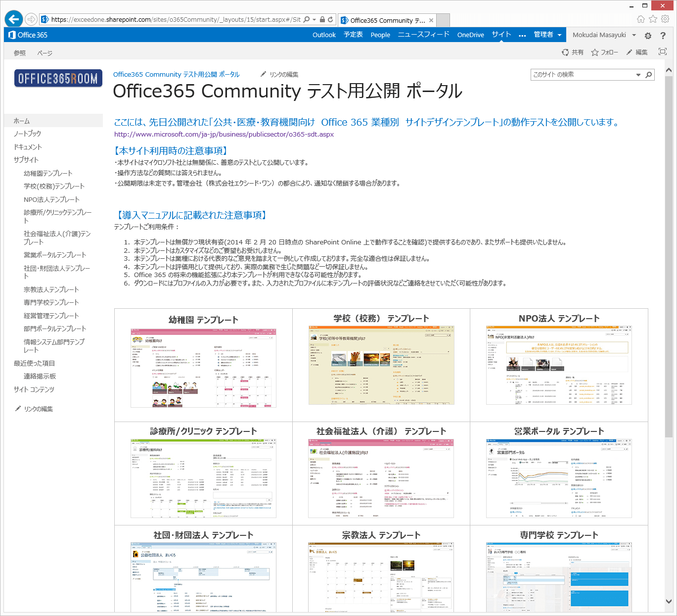Screen dimensions: 677x616
Task: Open address bar dropdown arrow
Action: point(315,20)
